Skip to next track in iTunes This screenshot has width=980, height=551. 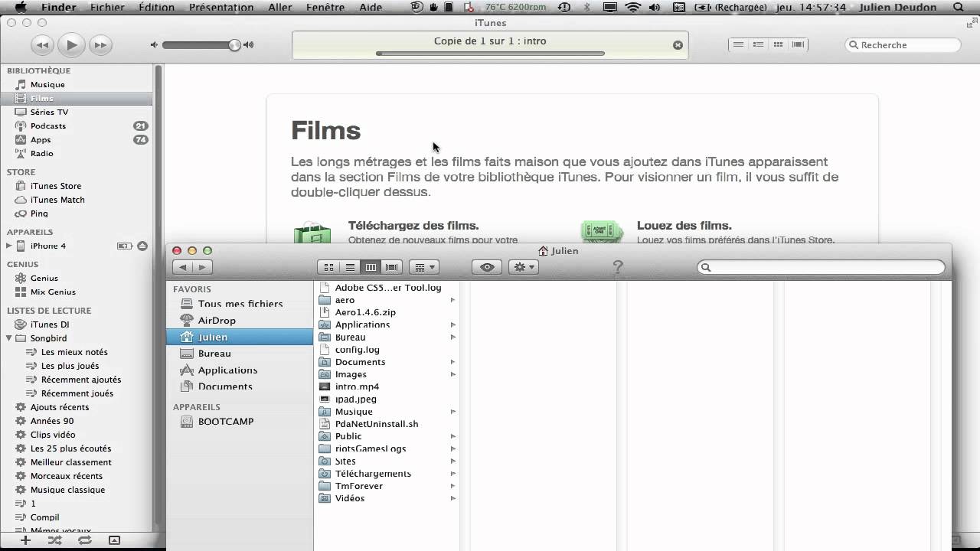click(x=100, y=45)
